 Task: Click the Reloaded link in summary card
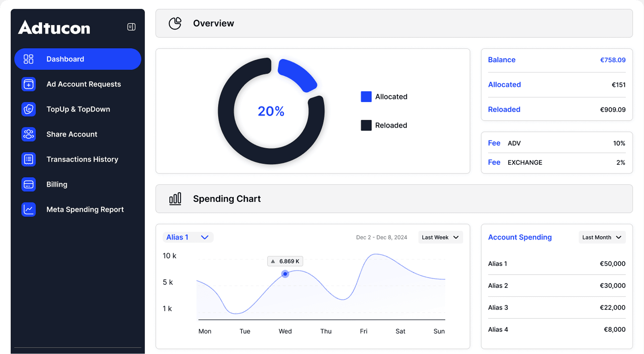coord(504,109)
